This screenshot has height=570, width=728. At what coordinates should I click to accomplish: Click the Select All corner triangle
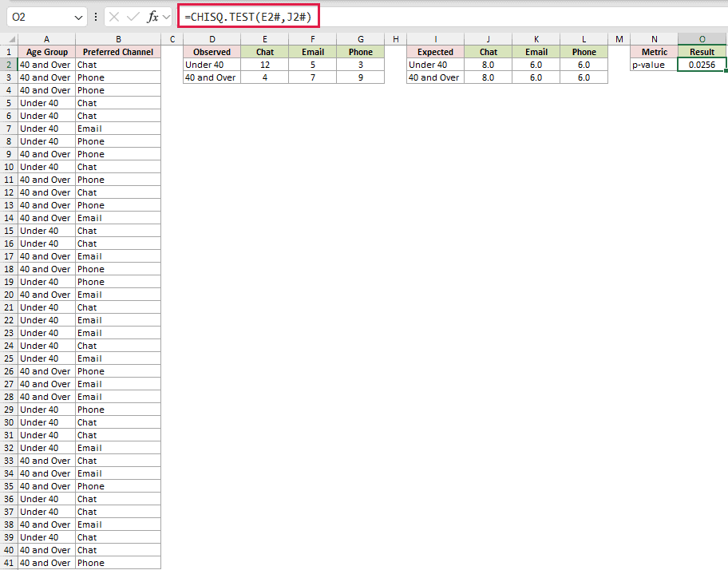pos(12,39)
